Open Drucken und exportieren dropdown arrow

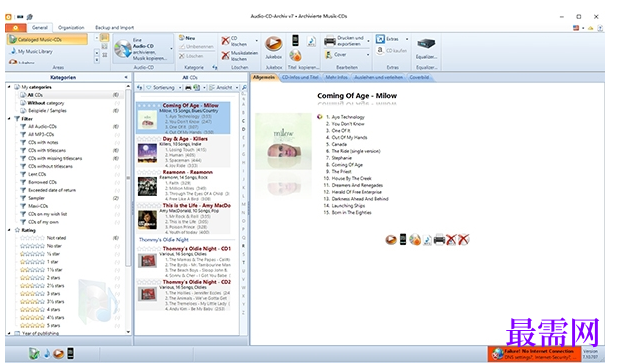tap(369, 41)
